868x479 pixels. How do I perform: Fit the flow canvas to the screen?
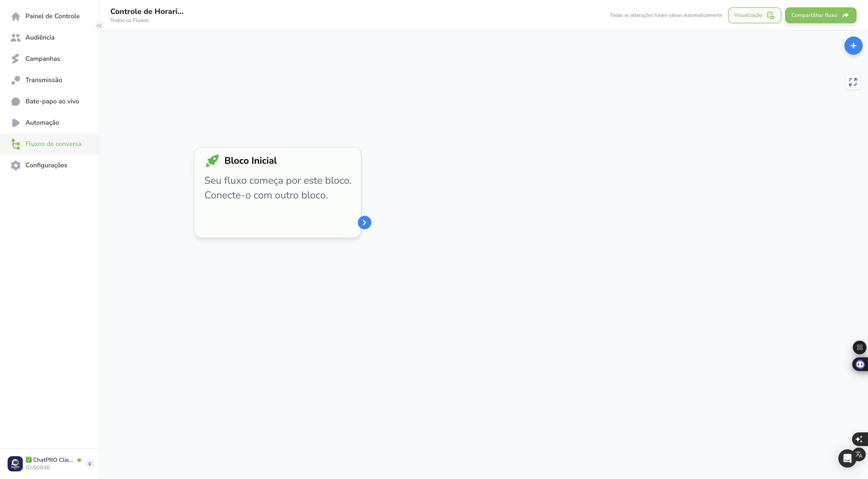pos(853,82)
